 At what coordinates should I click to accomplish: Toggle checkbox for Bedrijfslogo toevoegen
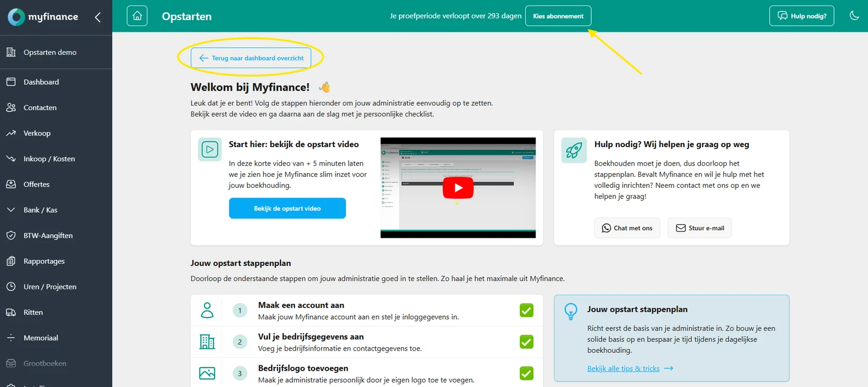click(x=526, y=373)
